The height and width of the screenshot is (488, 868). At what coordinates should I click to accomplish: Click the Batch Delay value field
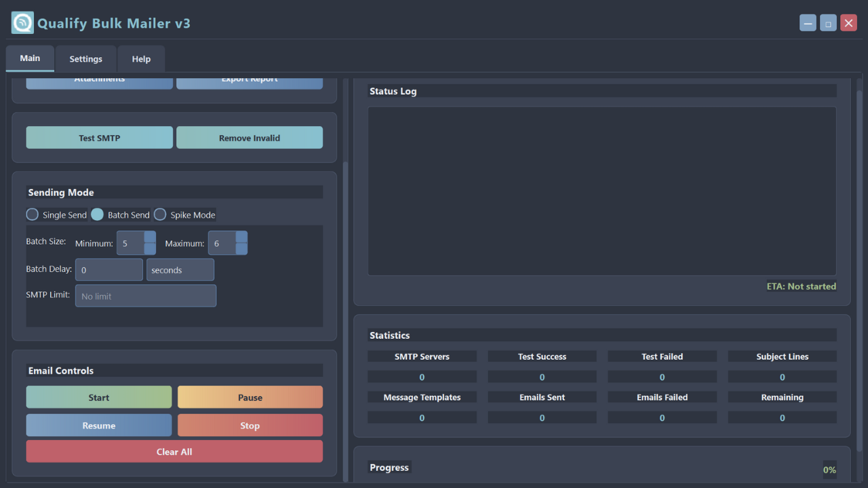(109, 270)
